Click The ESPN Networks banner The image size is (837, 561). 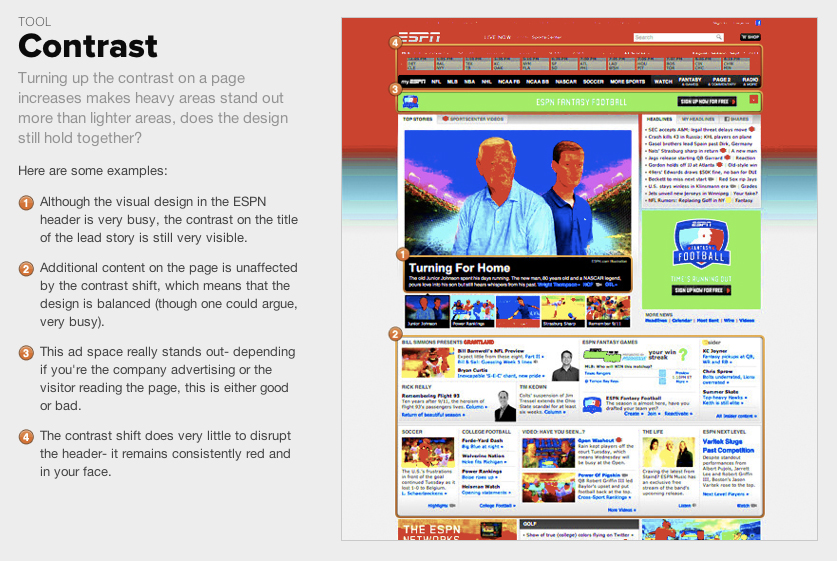(x=457, y=530)
